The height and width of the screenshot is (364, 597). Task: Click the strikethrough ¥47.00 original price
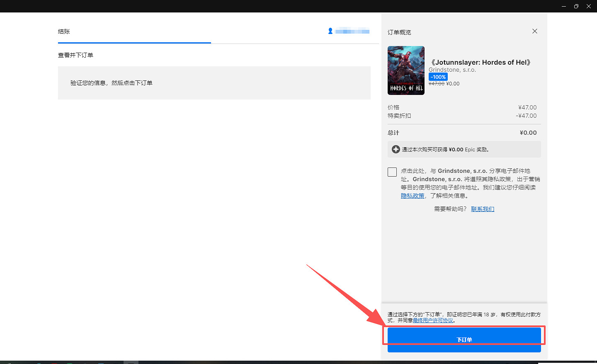(x=436, y=84)
